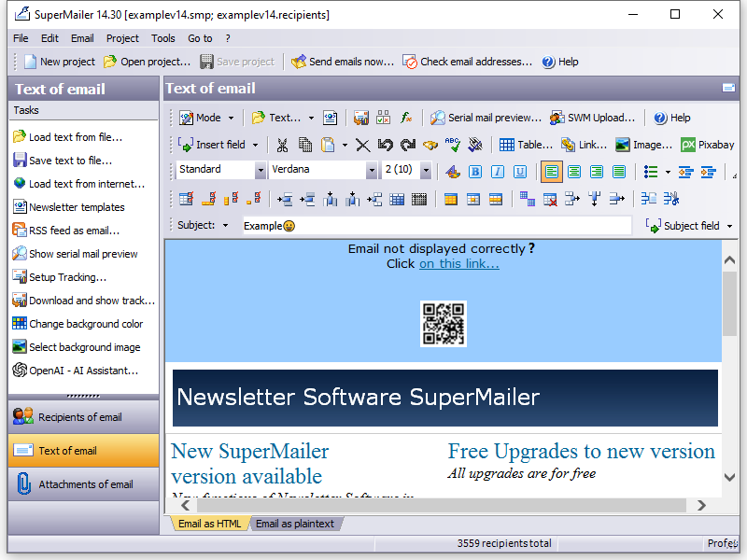Open Serial mail preview...
This screenshot has height=560, width=747.
coord(486,118)
